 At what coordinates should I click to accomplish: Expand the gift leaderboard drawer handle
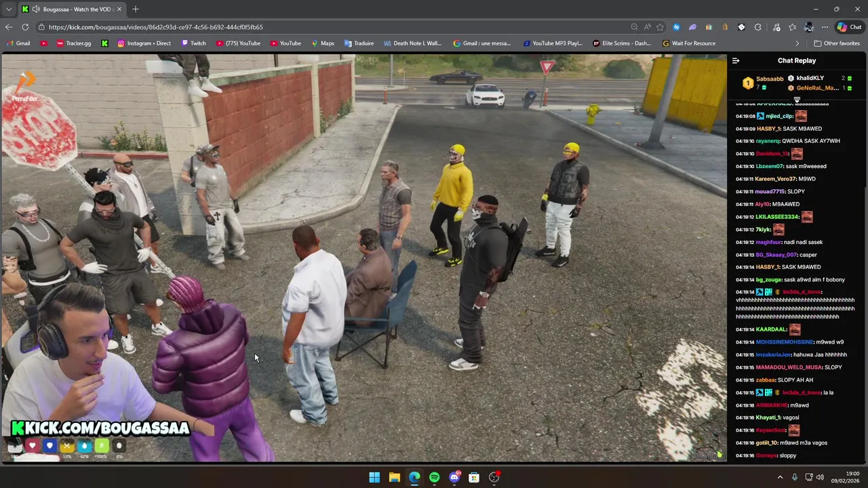(797, 100)
